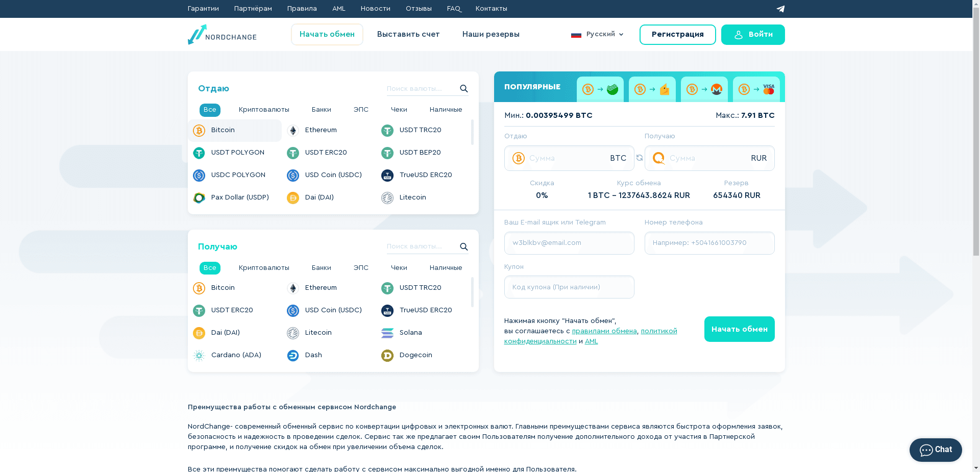
Task: Click the swap arrows between amount fields
Action: tap(639, 158)
